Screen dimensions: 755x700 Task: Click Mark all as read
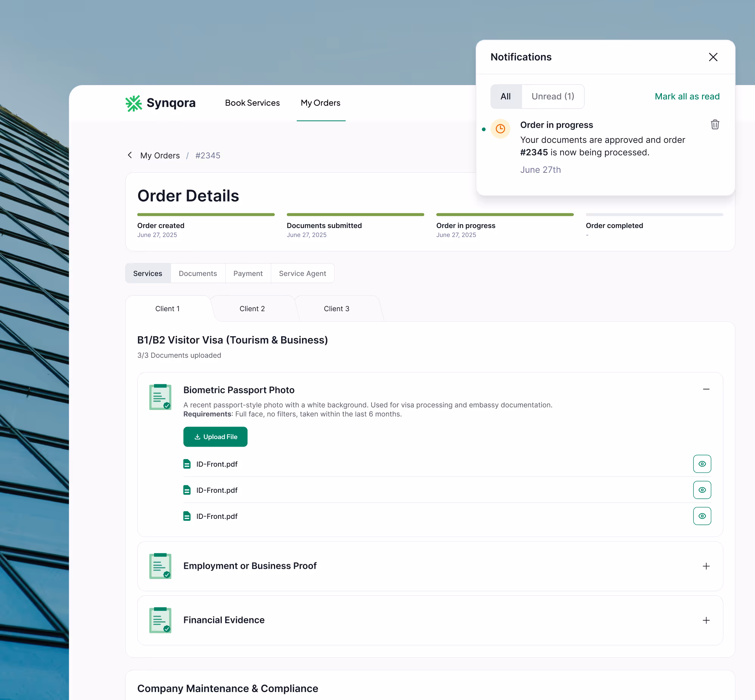[687, 96]
